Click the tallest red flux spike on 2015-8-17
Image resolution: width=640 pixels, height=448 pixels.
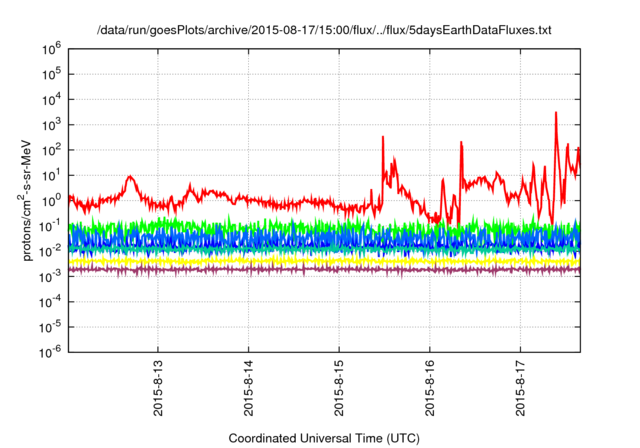tap(556, 113)
